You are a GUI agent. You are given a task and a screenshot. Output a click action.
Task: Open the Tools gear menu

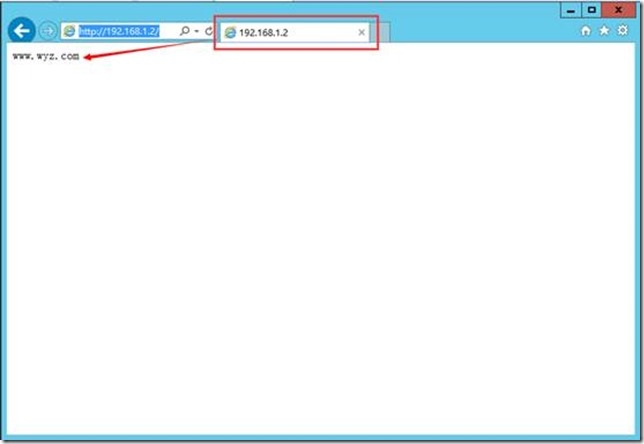623,30
